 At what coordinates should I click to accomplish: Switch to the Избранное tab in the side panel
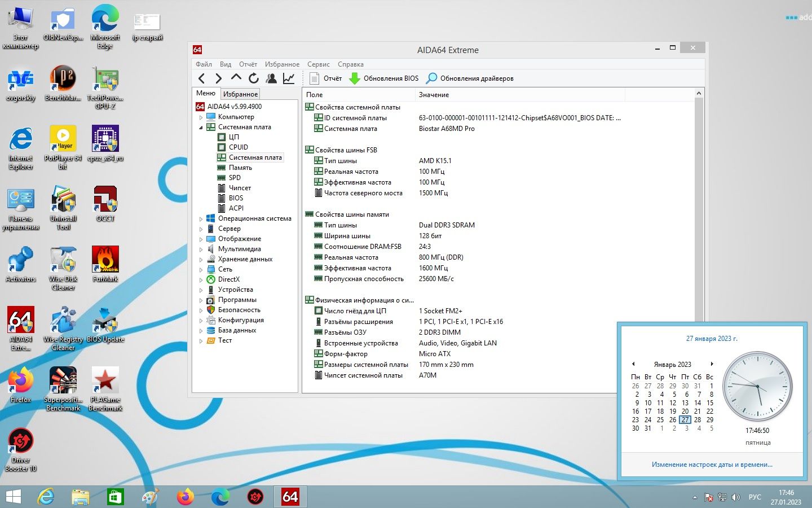click(x=240, y=94)
